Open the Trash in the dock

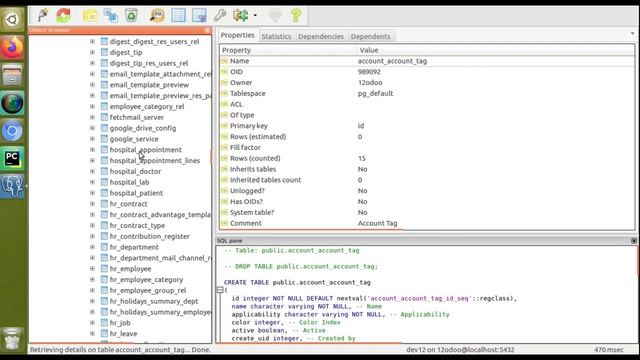tap(12, 339)
